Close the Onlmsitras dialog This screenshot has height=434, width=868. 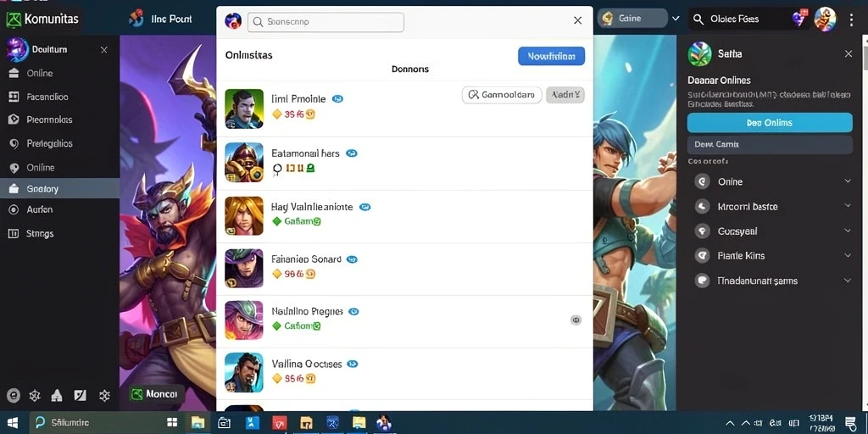pyautogui.click(x=577, y=20)
